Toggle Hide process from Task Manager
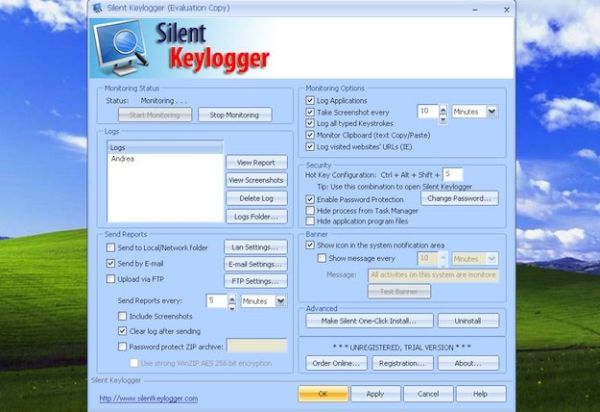Image resolution: width=600 pixels, height=412 pixels. tap(310, 213)
